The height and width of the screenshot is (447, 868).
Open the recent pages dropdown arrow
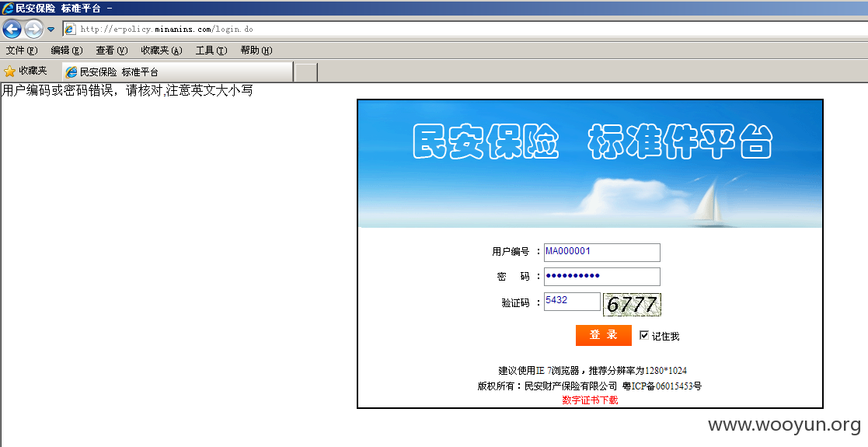pos(51,30)
